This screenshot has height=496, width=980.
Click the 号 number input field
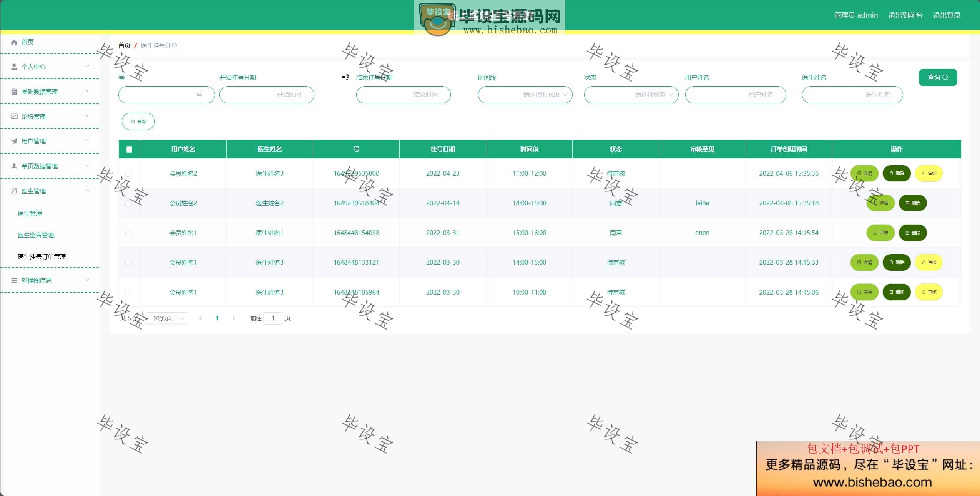166,95
